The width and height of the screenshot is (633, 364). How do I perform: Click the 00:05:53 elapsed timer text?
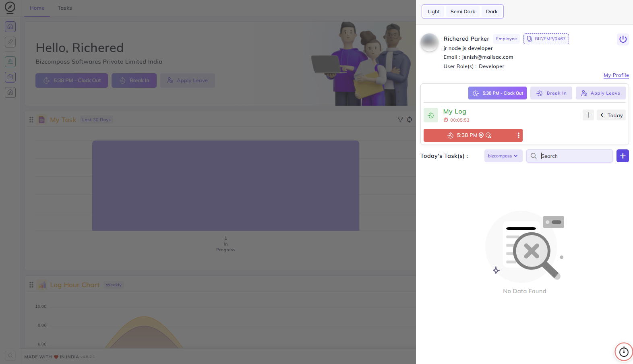pyautogui.click(x=460, y=120)
